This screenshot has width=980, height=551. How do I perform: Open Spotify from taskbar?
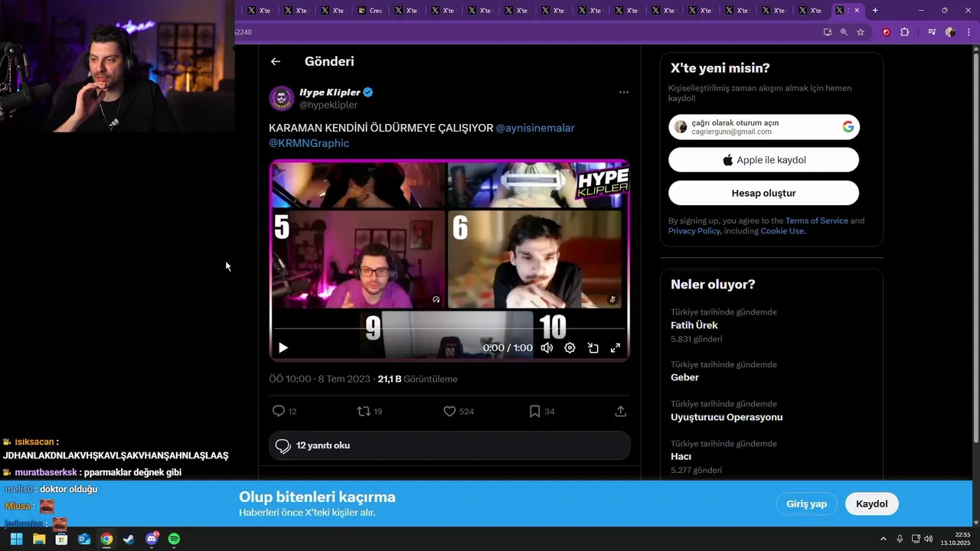pyautogui.click(x=174, y=539)
